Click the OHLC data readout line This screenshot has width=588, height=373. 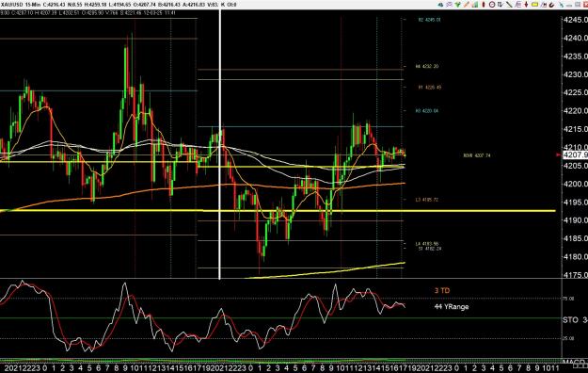88,13
